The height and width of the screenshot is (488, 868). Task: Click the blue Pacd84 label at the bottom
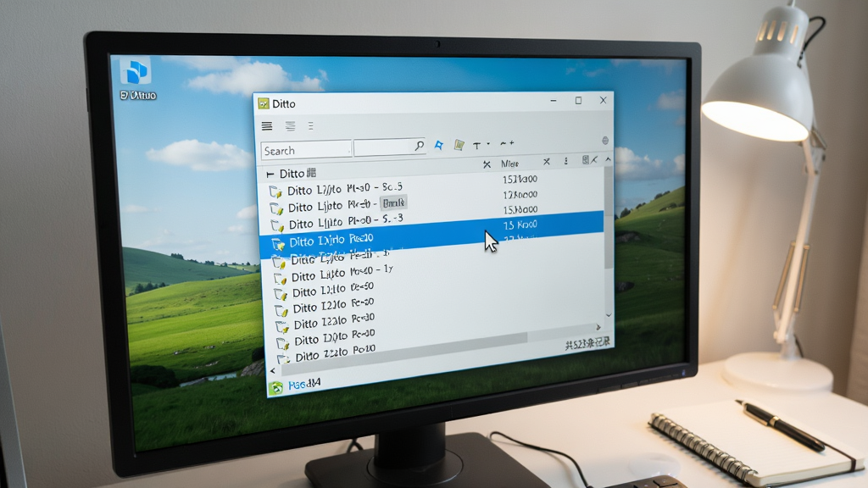point(304,384)
